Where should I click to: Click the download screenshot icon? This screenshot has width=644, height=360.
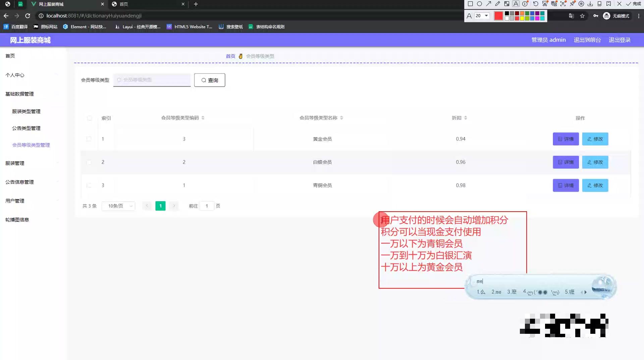click(590, 4)
